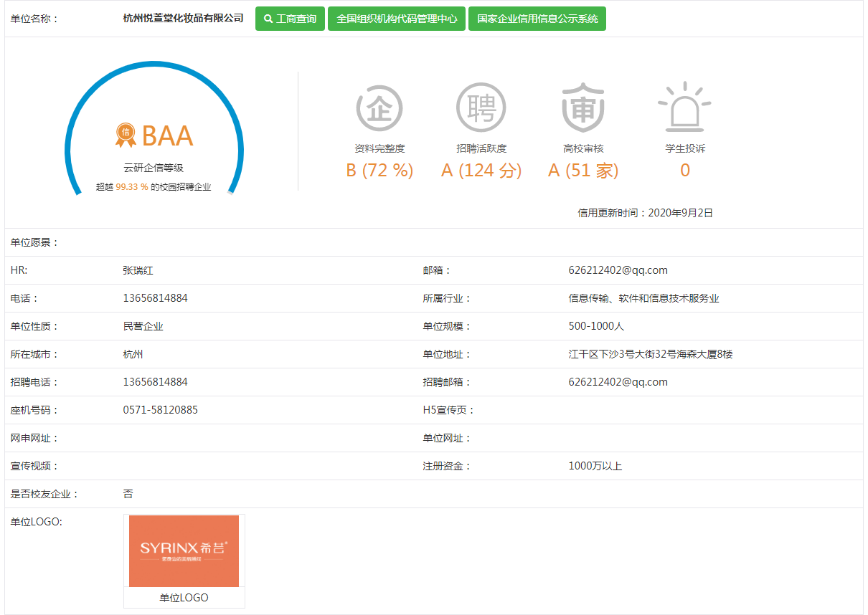The image size is (868, 615).
Task: Click the HR email 626212402@qq.com
Action: 618,270
